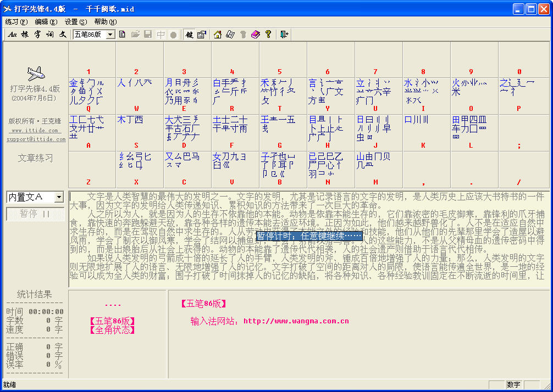Screen dimensions: 553x392
Task: Open the 五笔86版 input method dropdown
Action: 110,35
